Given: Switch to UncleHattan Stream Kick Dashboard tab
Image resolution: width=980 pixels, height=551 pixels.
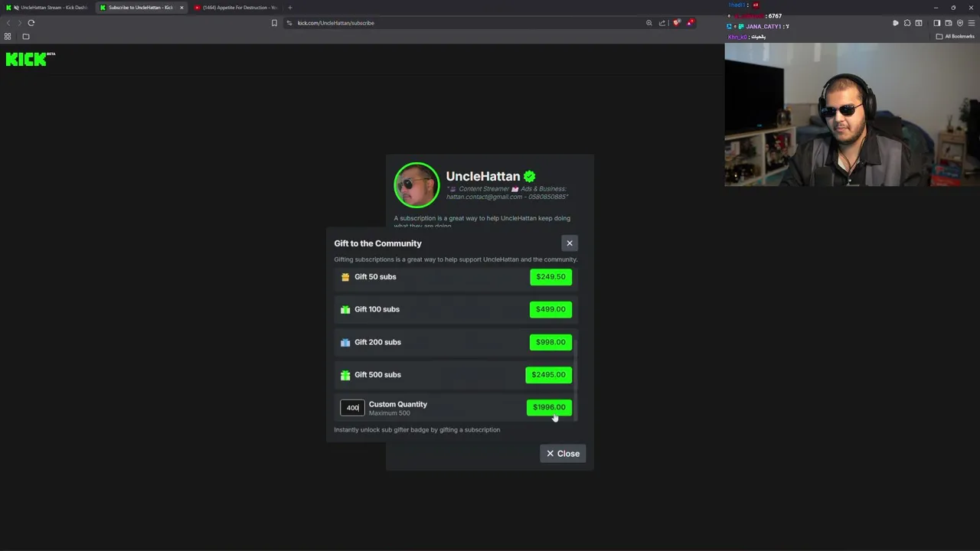Looking at the screenshot, I should click(47, 8).
